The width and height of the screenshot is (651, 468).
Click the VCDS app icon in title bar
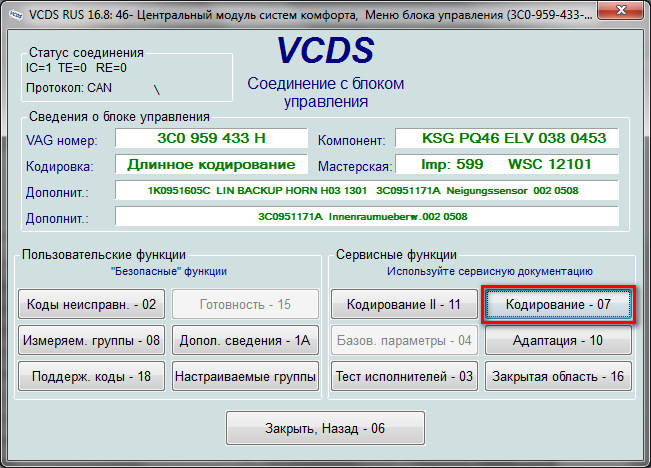tap(16, 15)
